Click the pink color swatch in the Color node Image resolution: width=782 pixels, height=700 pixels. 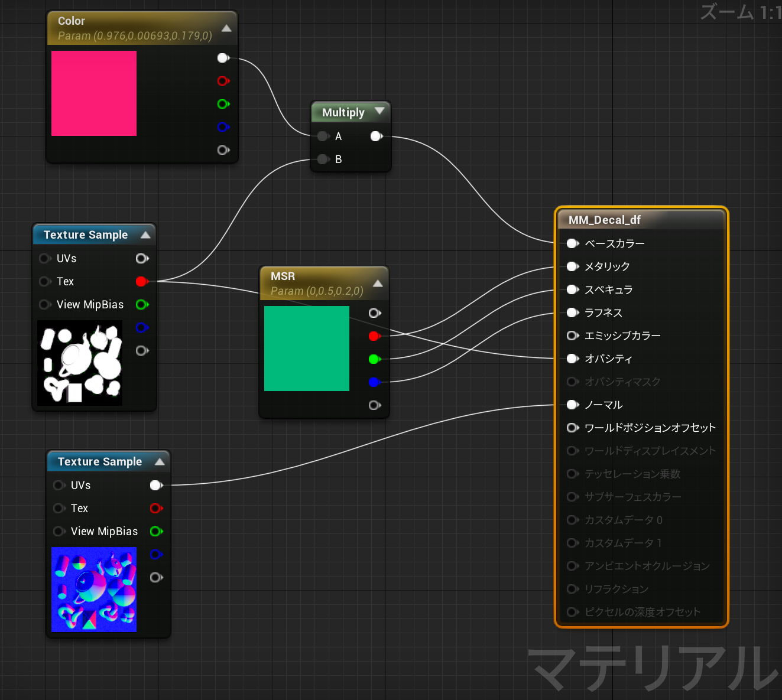click(x=94, y=93)
